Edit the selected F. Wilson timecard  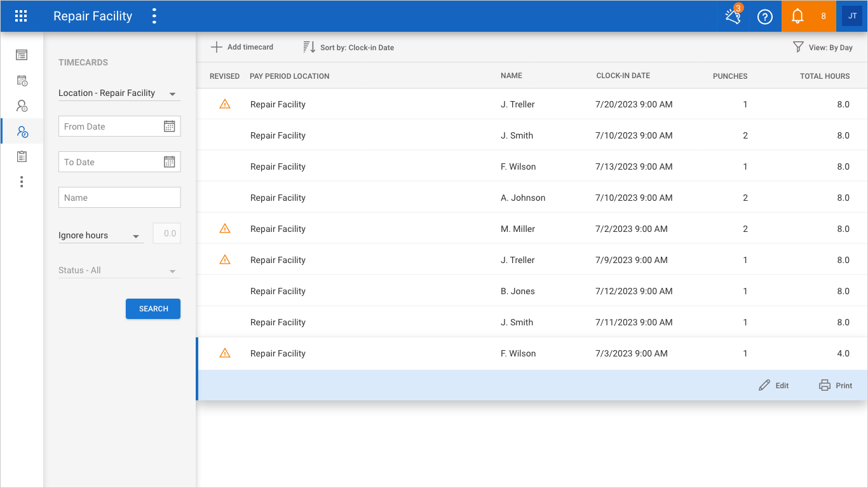click(x=774, y=385)
